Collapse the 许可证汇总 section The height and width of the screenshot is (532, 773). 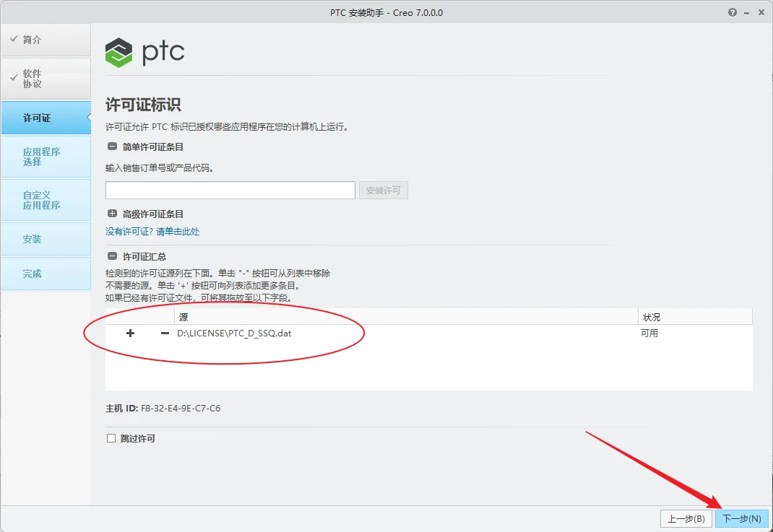tap(112, 256)
